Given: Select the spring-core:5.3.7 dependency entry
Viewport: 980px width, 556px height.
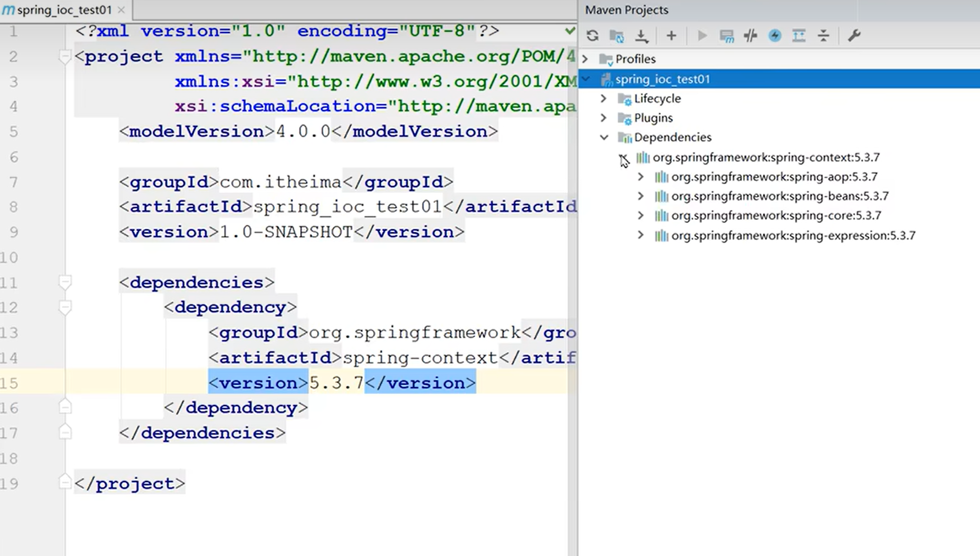Looking at the screenshot, I should (x=776, y=215).
